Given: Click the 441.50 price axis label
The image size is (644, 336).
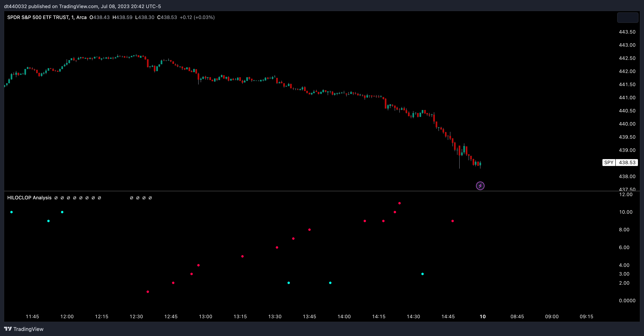Looking at the screenshot, I should 627,84.
